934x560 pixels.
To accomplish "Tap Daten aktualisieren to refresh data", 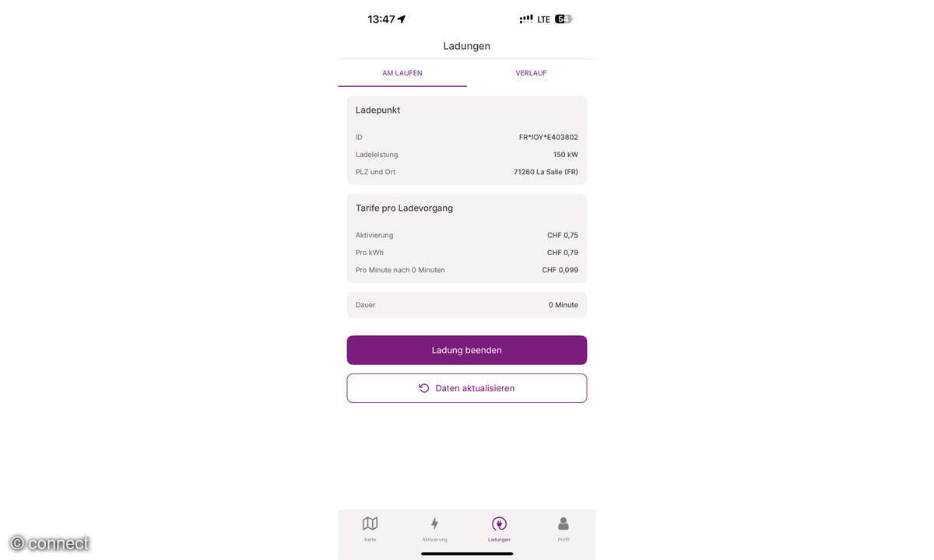I will (x=466, y=387).
